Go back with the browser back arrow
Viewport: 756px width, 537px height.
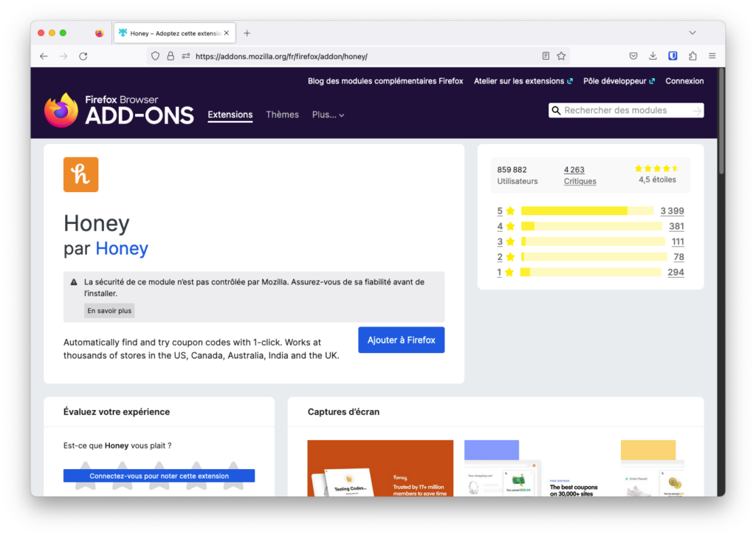[x=44, y=56]
